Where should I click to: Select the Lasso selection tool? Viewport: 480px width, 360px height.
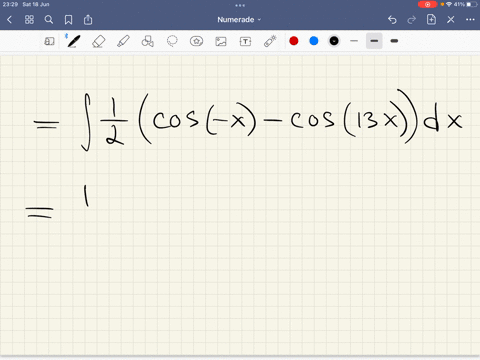point(172,41)
